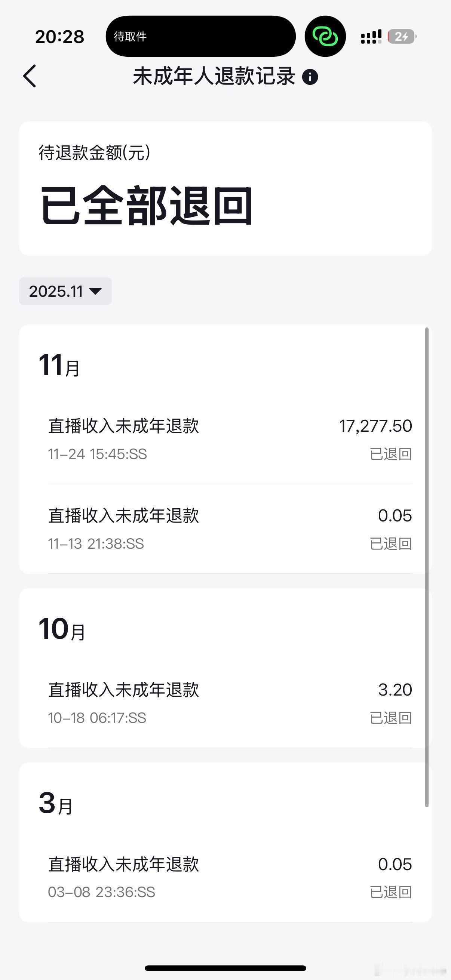Click the triangle arrow beside 2025.11

[95, 291]
